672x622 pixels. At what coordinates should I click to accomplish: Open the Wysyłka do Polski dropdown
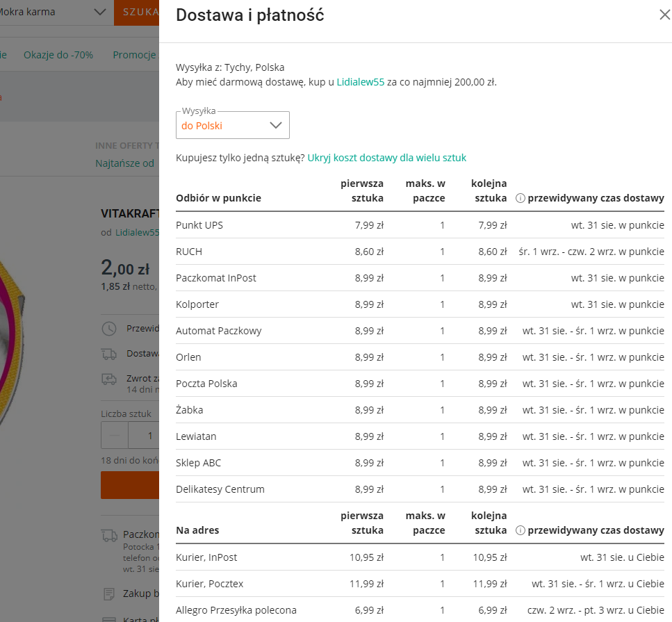tap(232, 125)
